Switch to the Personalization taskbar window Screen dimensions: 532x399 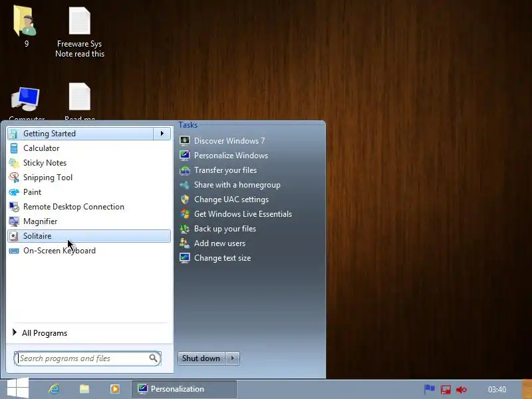pos(184,389)
